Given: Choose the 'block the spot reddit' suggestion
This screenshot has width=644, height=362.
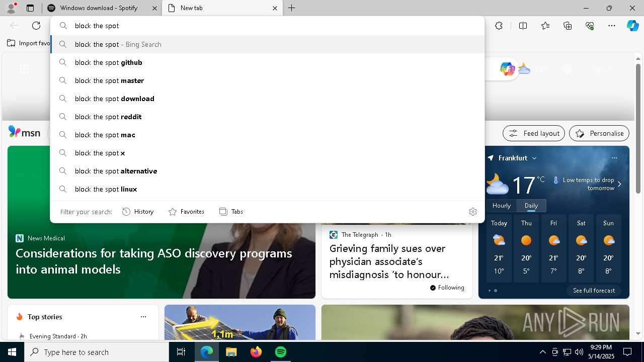Looking at the screenshot, I should [x=267, y=117].
